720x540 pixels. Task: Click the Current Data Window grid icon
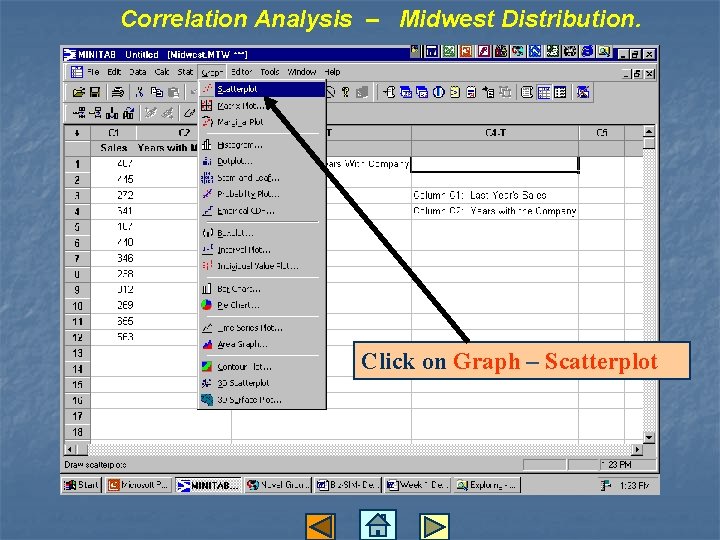[544, 93]
